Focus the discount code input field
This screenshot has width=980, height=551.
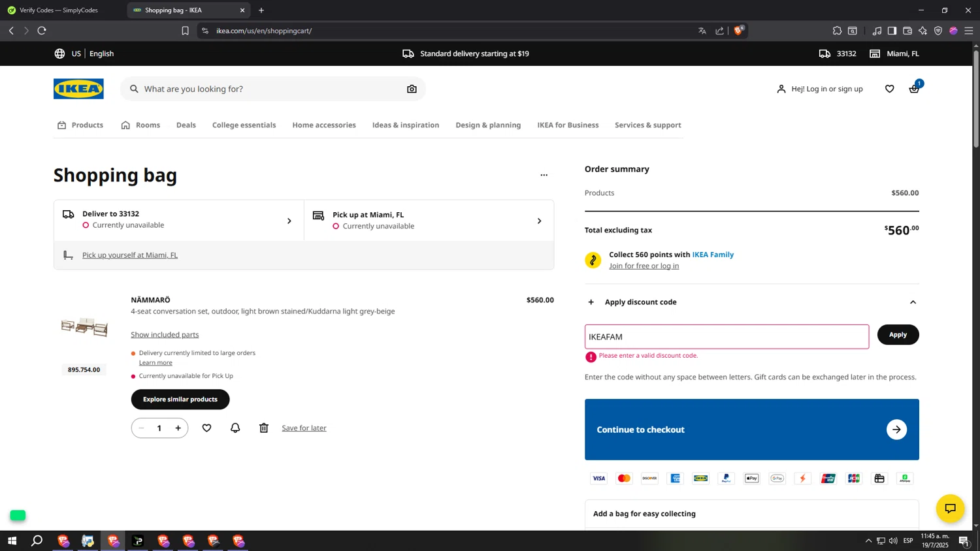727,337
